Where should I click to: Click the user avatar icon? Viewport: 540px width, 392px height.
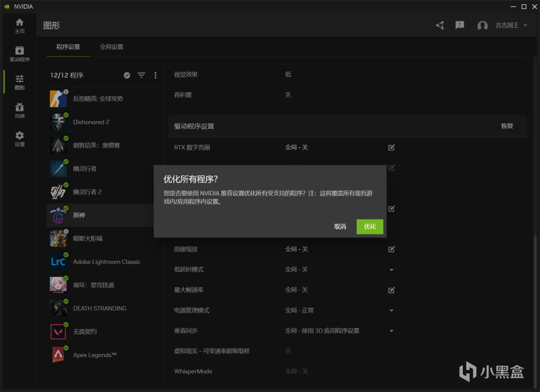pyautogui.click(x=483, y=26)
